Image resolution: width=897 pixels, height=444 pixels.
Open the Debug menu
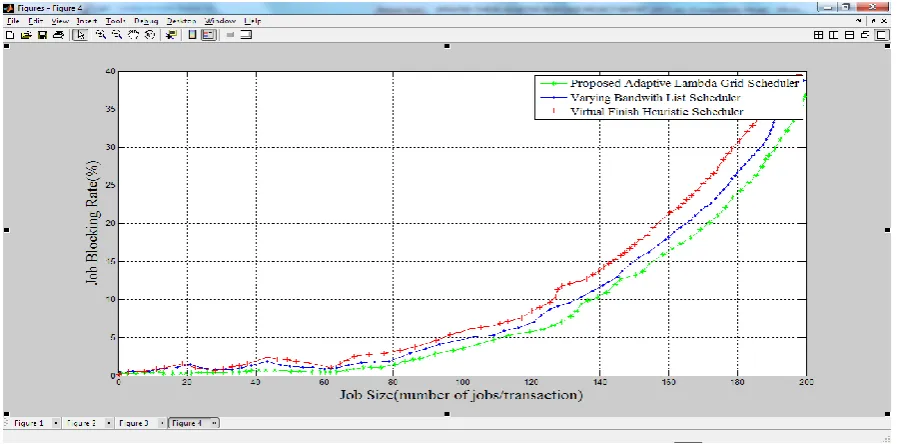point(146,21)
